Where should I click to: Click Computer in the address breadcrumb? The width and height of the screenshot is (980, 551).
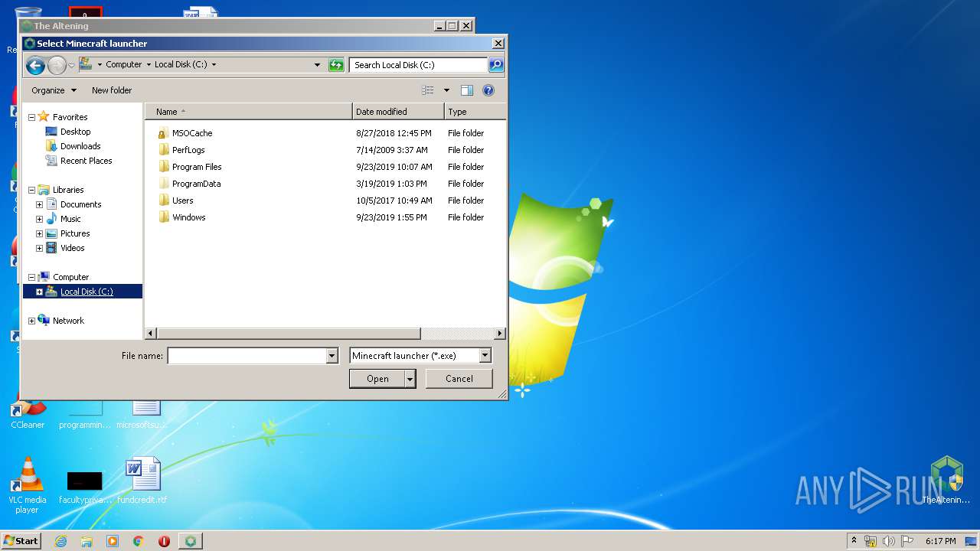(x=124, y=65)
